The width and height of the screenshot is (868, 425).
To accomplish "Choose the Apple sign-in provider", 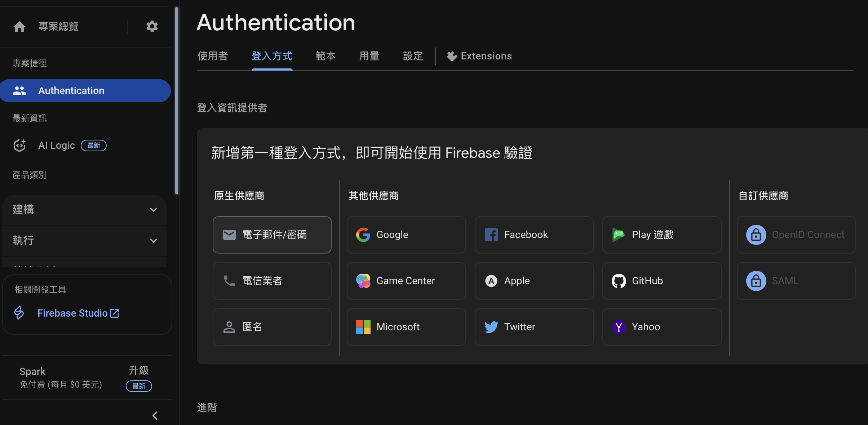I will [x=534, y=281].
